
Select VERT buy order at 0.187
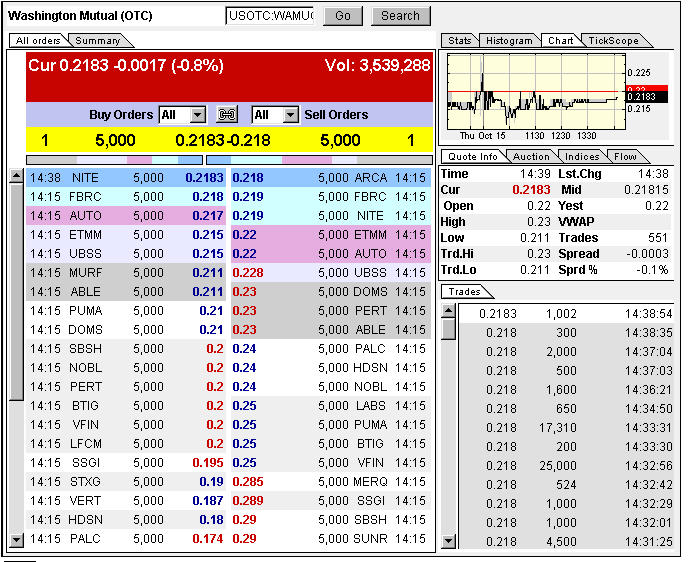[x=126, y=501]
